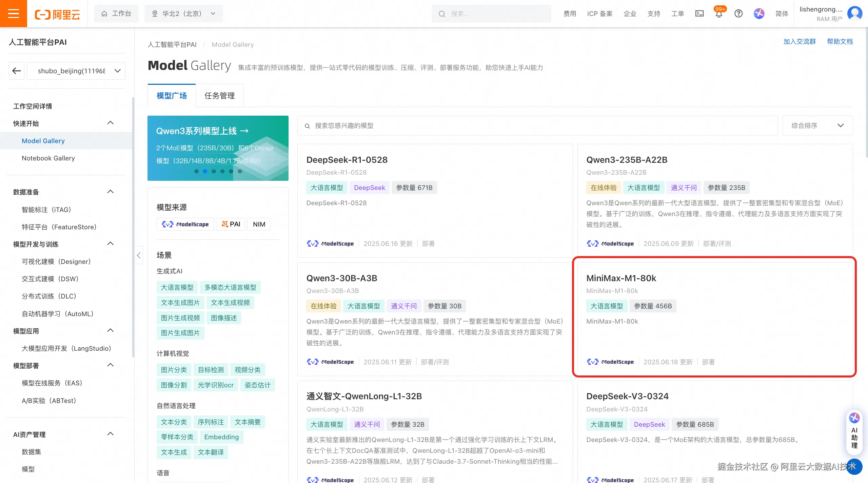868x483 pixels.
Task: Open the help question mark icon
Action: pos(738,14)
